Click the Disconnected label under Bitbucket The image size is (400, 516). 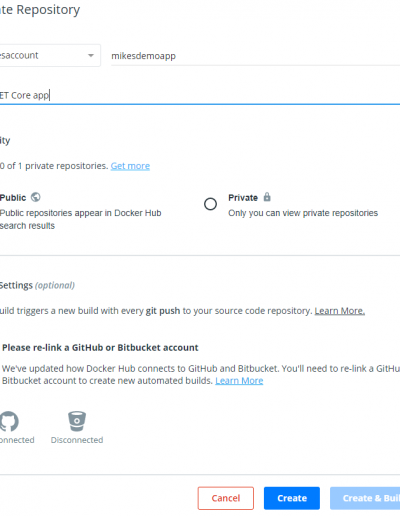pyautogui.click(x=77, y=440)
